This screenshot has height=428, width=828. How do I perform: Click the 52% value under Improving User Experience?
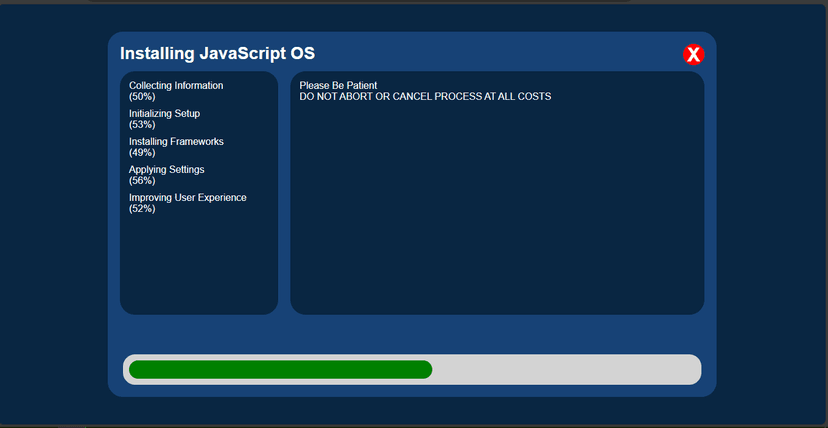[x=142, y=209]
